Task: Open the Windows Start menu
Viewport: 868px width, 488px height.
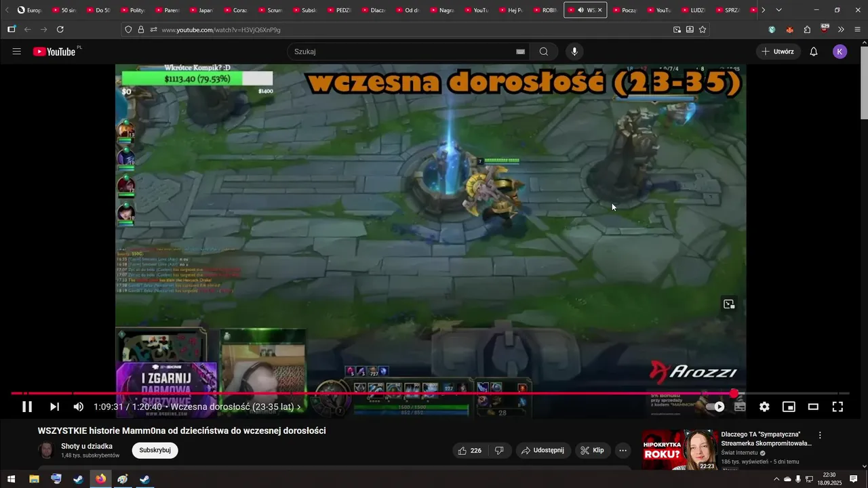Action: pyautogui.click(x=11, y=479)
